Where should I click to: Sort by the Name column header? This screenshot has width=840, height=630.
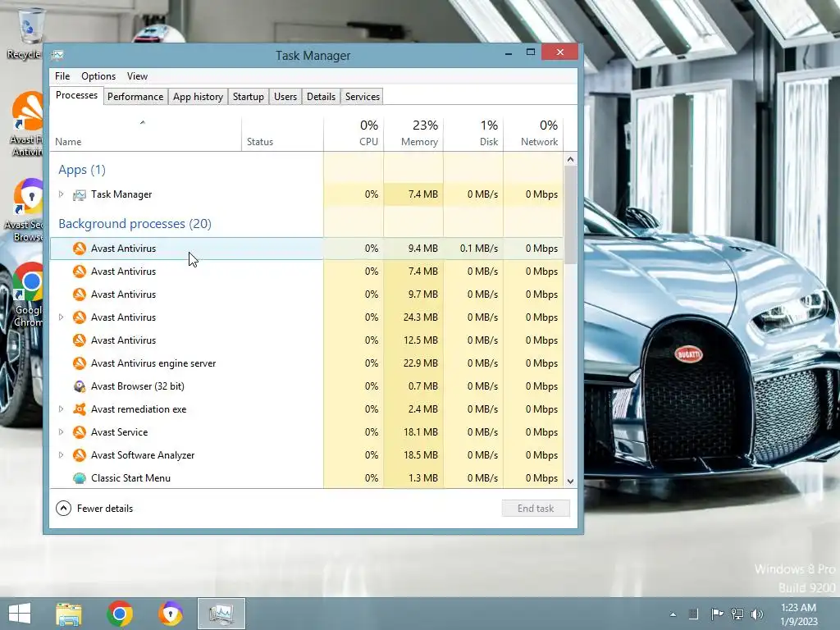146,134
